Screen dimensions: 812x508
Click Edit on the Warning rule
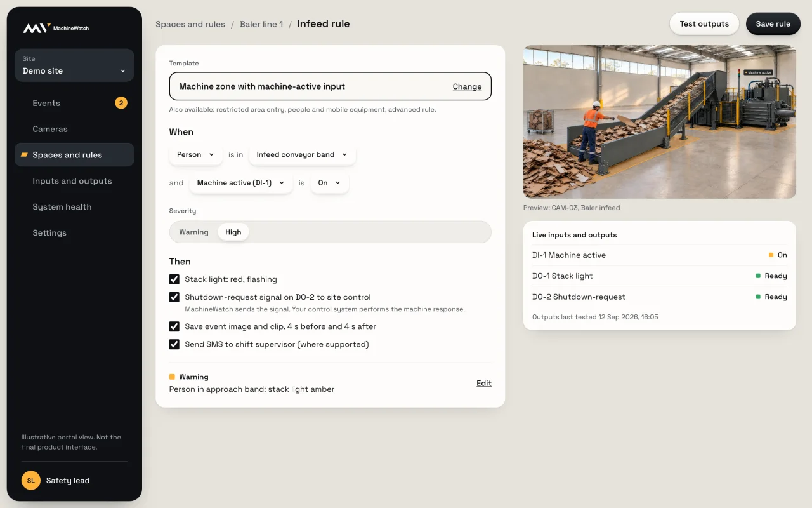[x=484, y=383]
